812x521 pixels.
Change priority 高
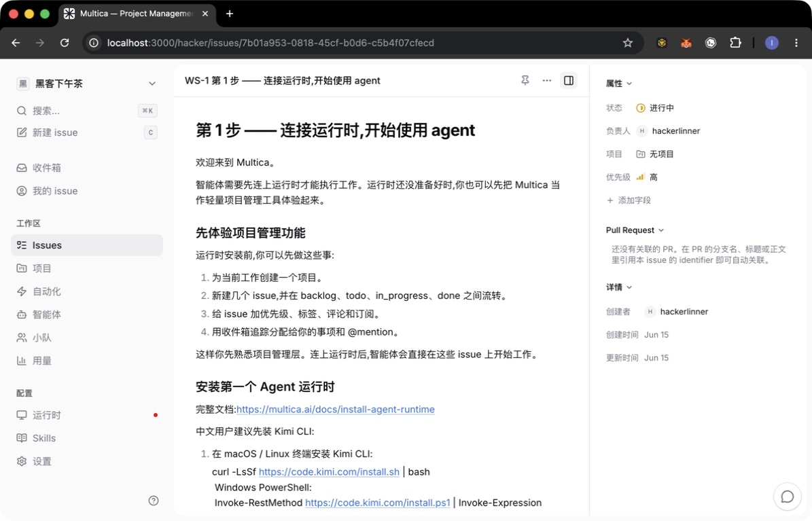pos(647,177)
